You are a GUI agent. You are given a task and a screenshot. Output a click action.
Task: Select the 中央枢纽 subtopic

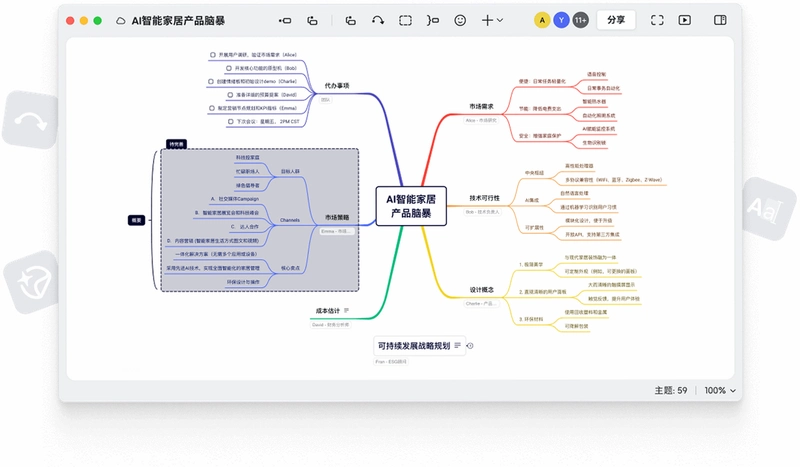pyautogui.click(x=534, y=173)
